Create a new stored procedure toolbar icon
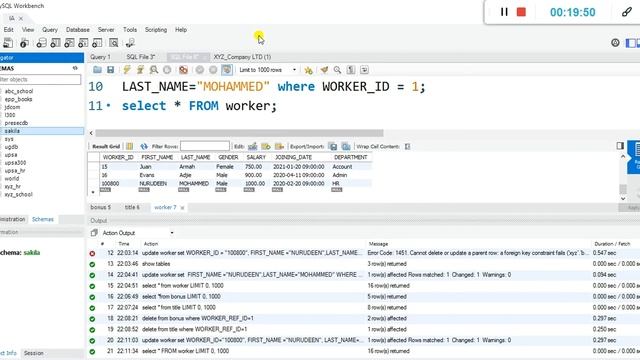The width and height of the screenshot is (640, 360). click(83, 43)
